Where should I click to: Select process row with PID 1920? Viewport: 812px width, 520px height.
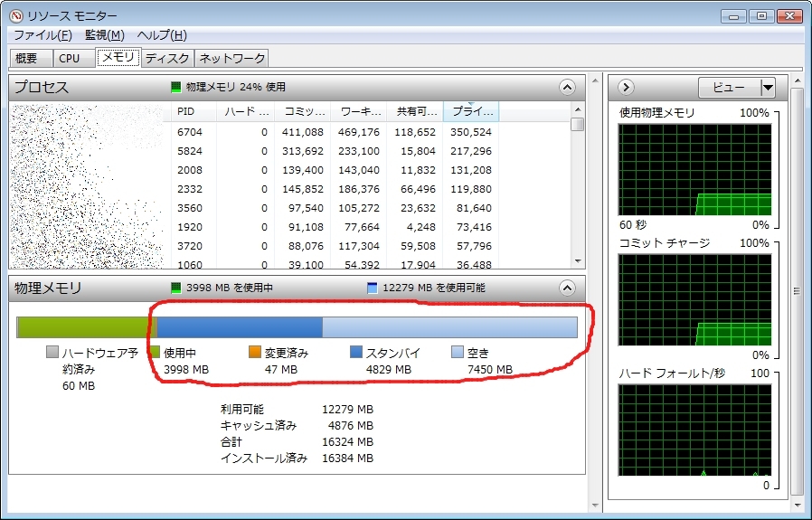pos(290,227)
